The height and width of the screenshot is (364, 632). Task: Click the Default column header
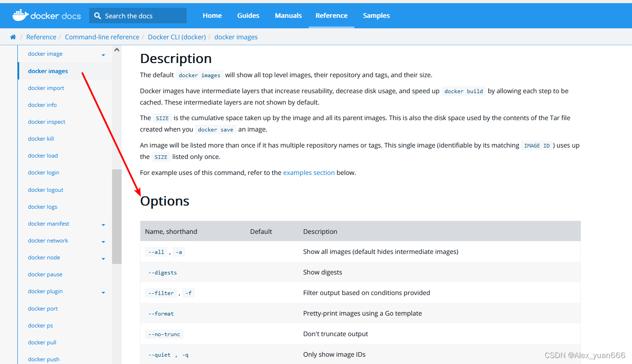point(261,232)
